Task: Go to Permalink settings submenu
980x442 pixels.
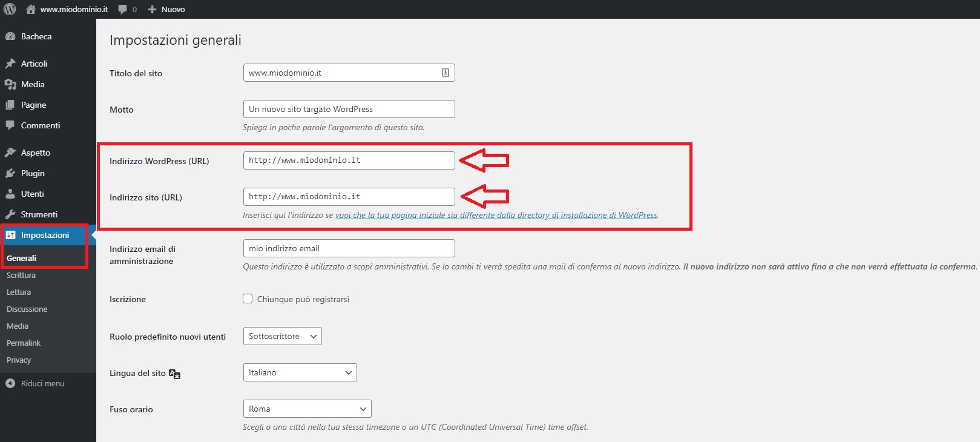Action: coord(24,343)
